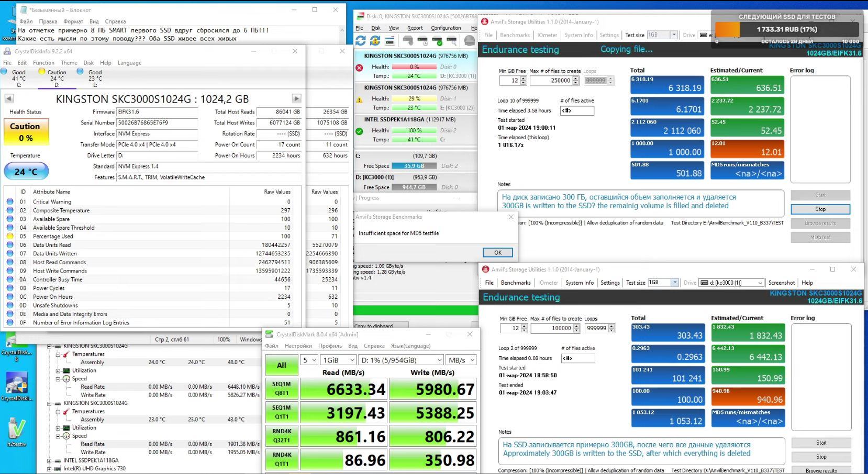
Task: Run the RND4K Q32T1 test in CrystalDiskMark
Action: point(282,436)
